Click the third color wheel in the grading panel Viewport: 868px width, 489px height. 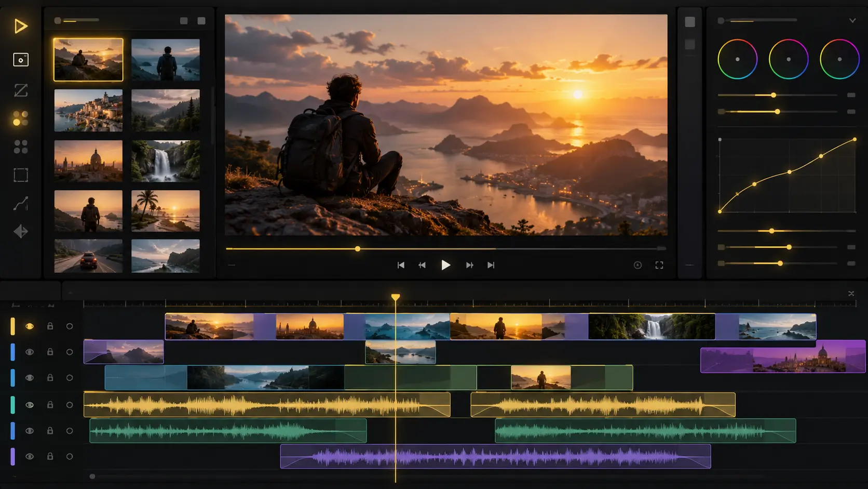click(839, 59)
